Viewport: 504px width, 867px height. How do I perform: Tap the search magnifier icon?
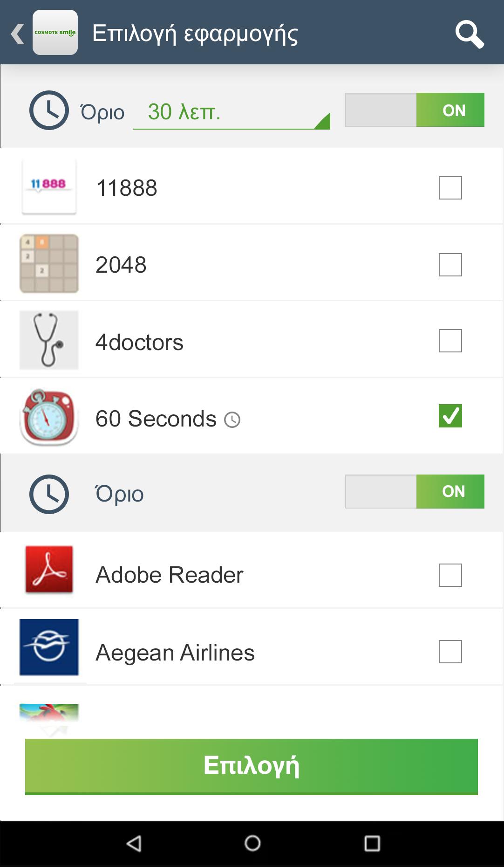click(470, 34)
